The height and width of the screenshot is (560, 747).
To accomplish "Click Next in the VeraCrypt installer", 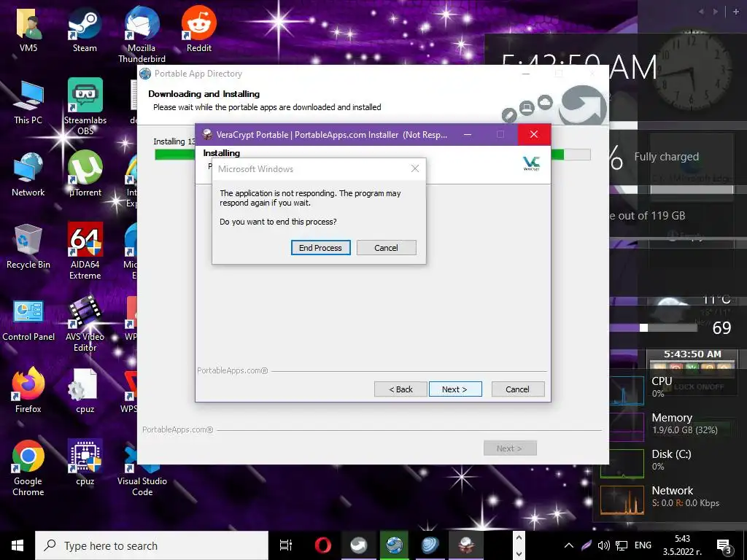I will pyautogui.click(x=455, y=389).
